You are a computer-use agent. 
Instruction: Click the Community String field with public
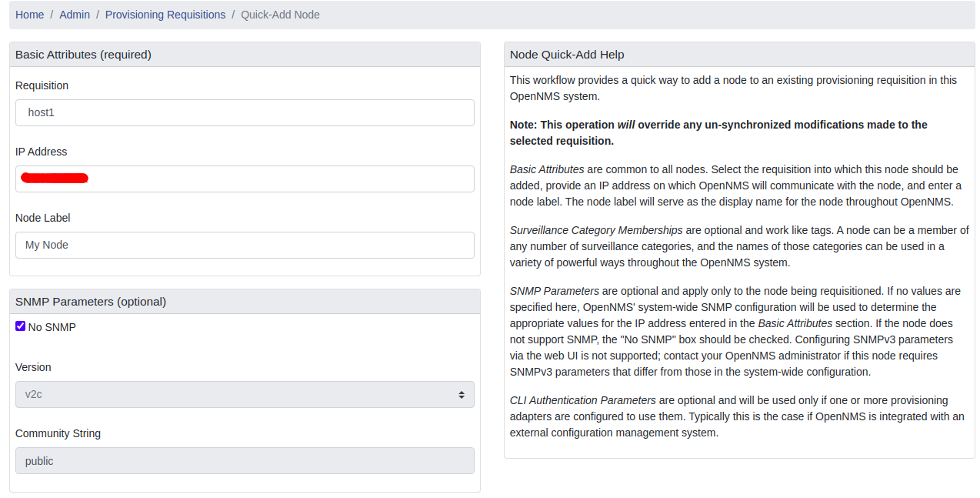(x=245, y=461)
